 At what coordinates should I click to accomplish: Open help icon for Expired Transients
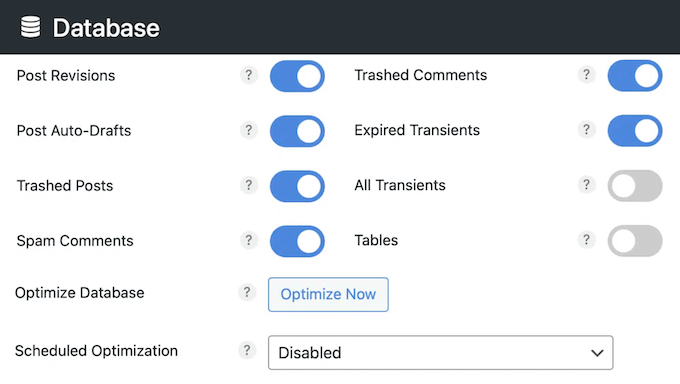[x=586, y=130]
